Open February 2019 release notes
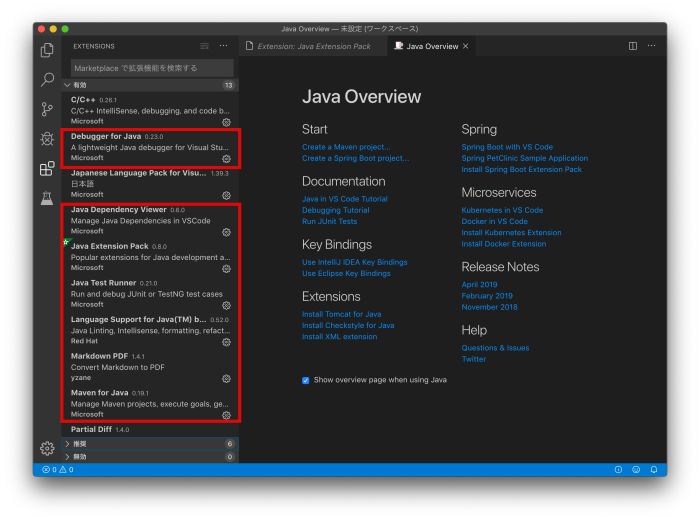Screen dimensions: 700x520 pos(487,295)
